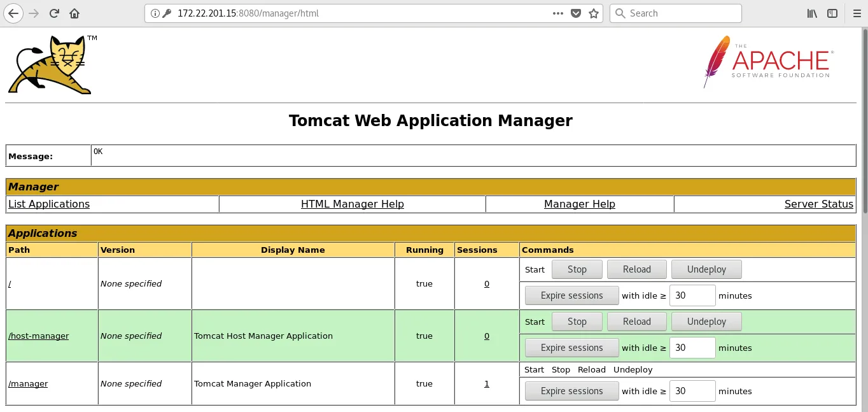Click idle minutes field for /host-manager
The image size is (868, 412).
click(692, 348)
